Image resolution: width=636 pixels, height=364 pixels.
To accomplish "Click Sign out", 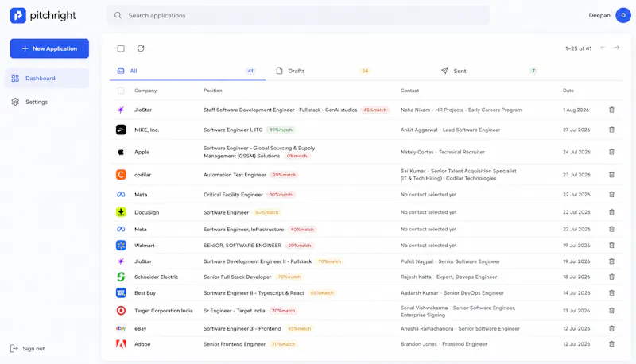I will (x=28, y=349).
